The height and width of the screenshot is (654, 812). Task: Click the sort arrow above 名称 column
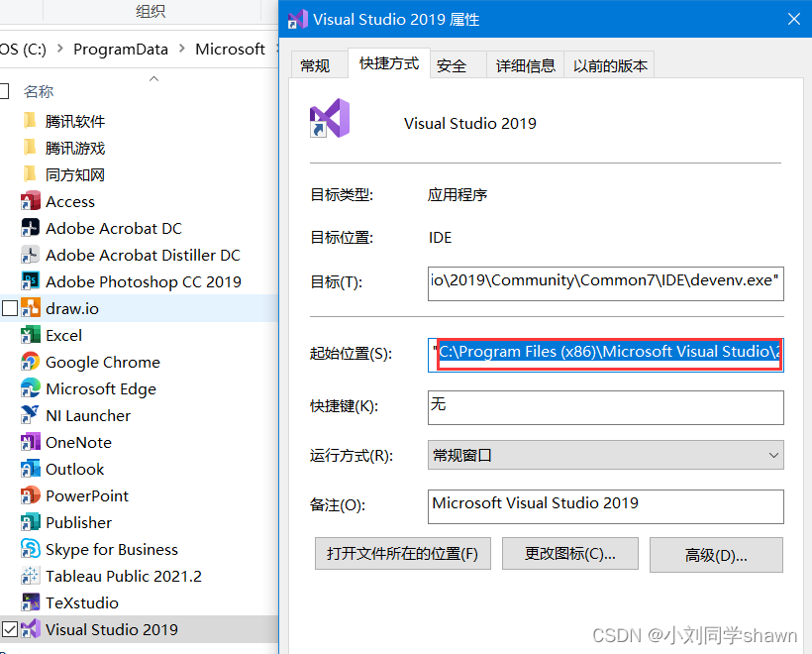point(153,78)
